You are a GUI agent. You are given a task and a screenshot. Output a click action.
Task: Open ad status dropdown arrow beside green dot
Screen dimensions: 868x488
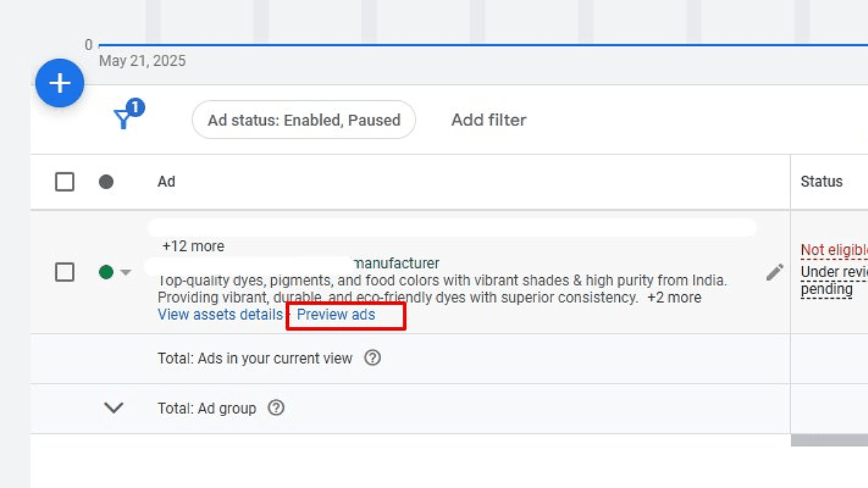pos(125,272)
